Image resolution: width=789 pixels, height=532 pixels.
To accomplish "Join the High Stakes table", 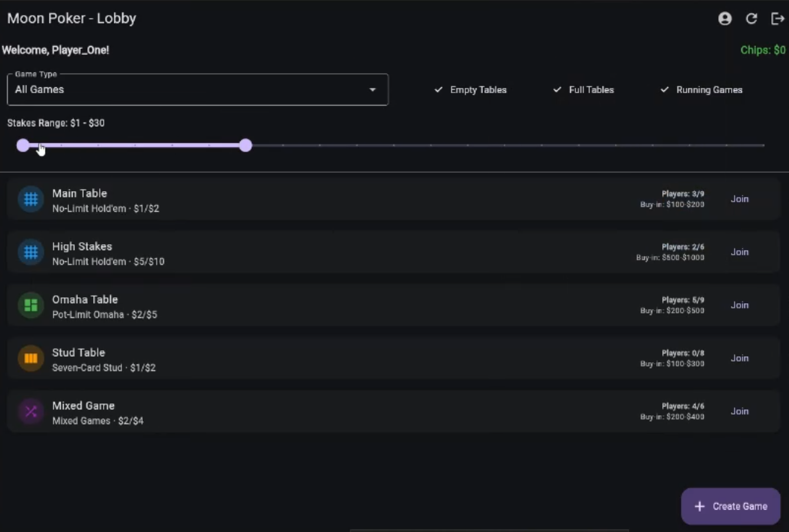I will [x=739, y=252].
